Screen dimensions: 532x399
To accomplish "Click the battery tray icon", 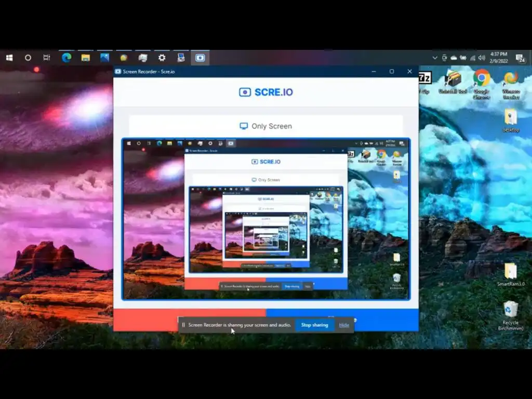I will (463, 58).
